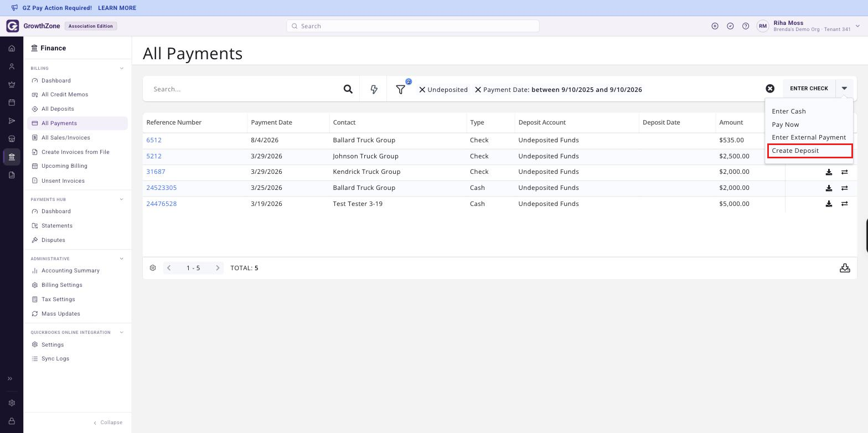Open the help question mark icon
Screen dimensions: 868x433
(x=746, y=26)
